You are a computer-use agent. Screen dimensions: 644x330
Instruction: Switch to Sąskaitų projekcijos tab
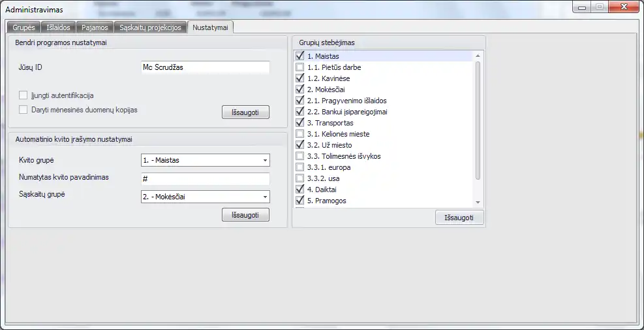[x=150, y=27]
